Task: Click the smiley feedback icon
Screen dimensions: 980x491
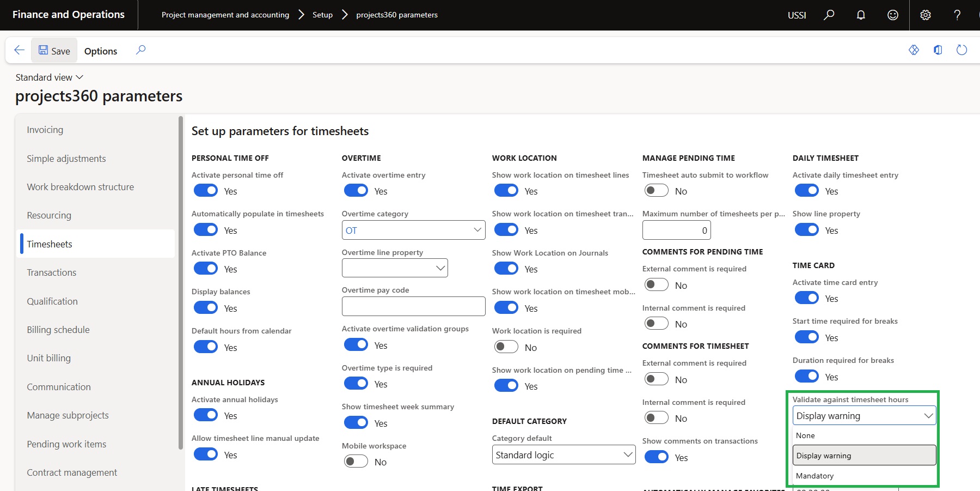Action: 893,15
